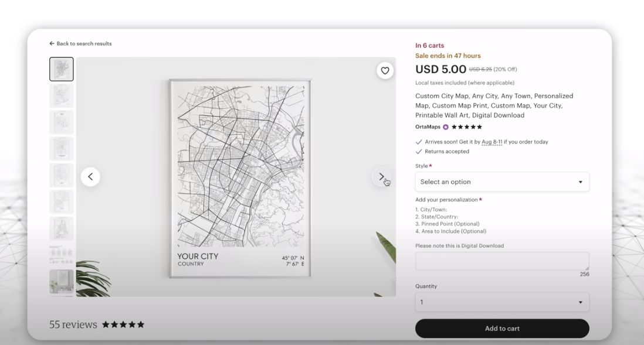Click the five-star rating next to OrtaMaps
The width and height of the screenshot is (644, 345).
pyautogui.click(x=466, y=127)
